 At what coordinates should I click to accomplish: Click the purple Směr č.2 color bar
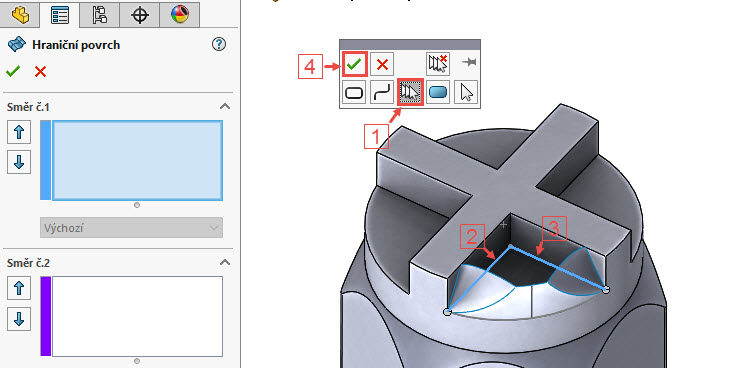pyautogui.click(x=45, y=316)
